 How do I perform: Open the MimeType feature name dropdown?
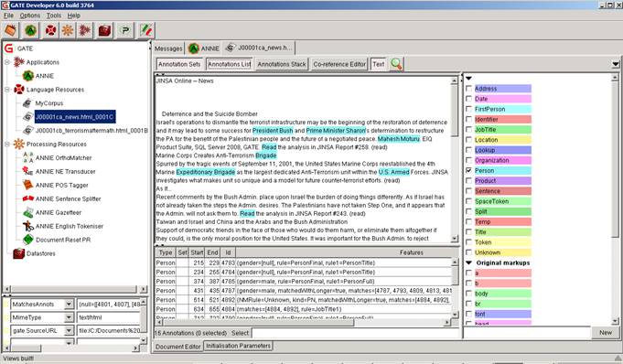[69, 317]
